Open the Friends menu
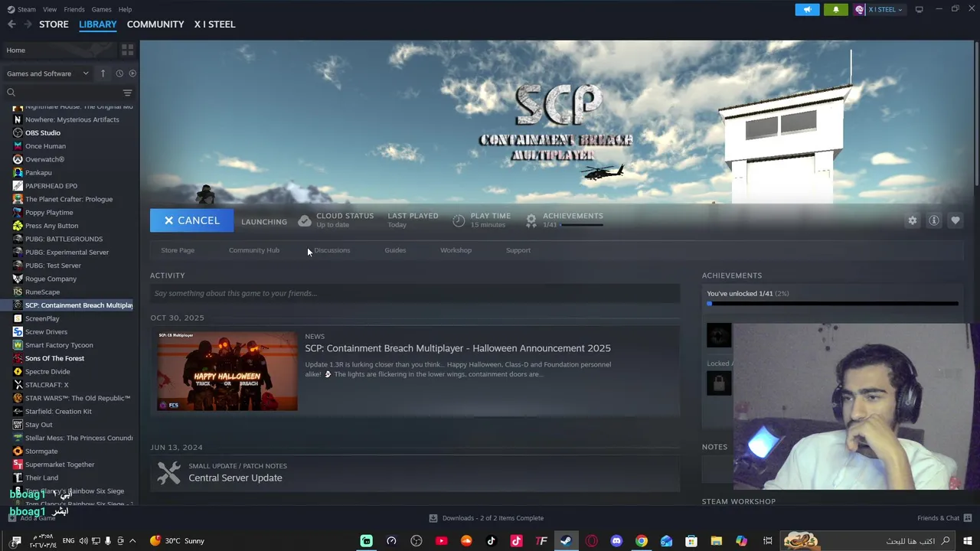980x551 pixels. click(x=74, y=9)
